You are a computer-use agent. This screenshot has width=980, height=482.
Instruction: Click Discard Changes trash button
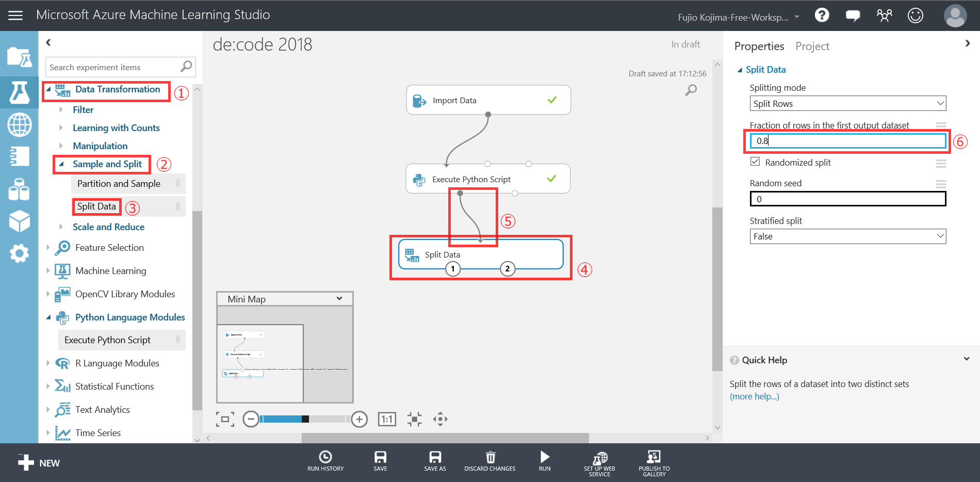coord(490,461)
